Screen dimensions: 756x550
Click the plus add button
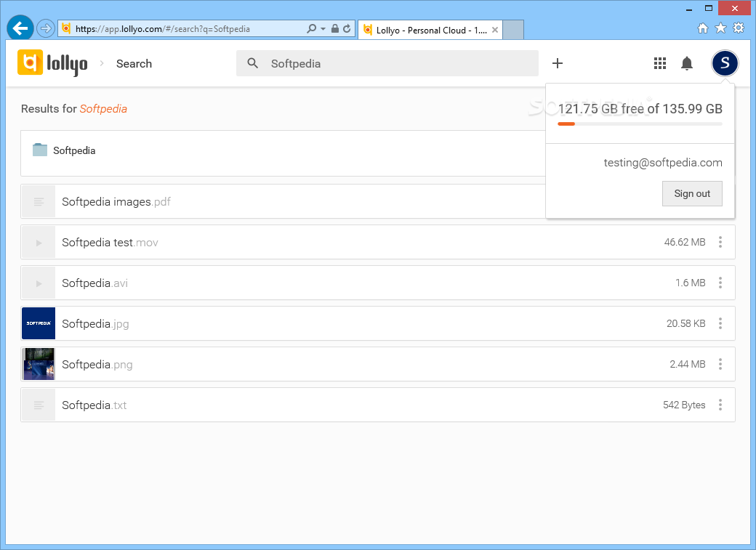[x=558, y=63]
